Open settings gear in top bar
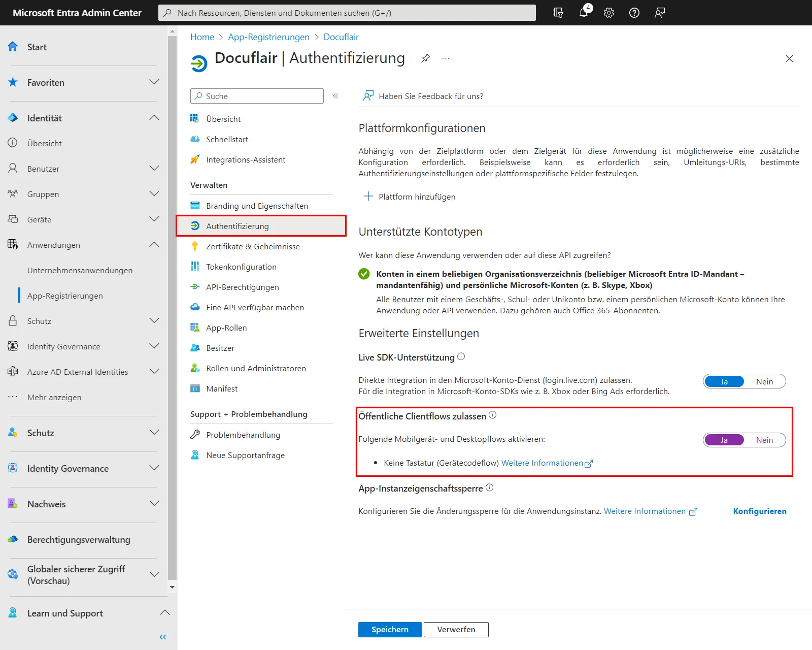Viewport: 812px width, 650px height. (609, 13)
